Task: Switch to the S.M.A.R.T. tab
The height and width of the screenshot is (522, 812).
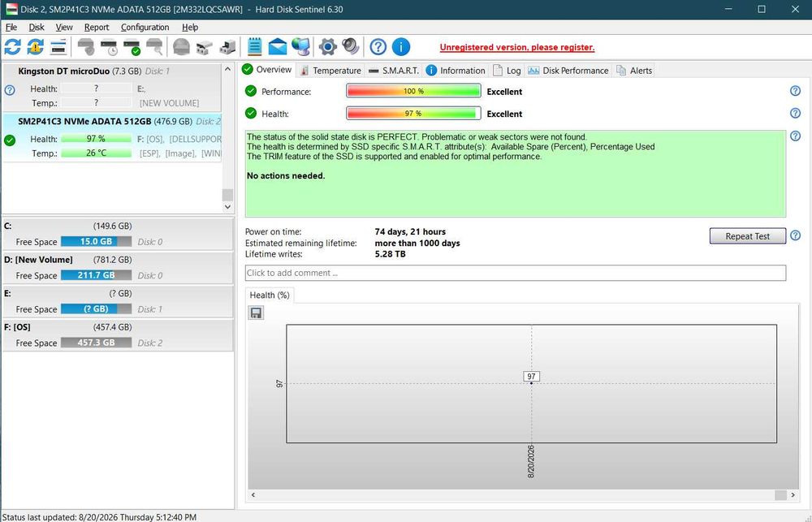Action: (394, 71)
